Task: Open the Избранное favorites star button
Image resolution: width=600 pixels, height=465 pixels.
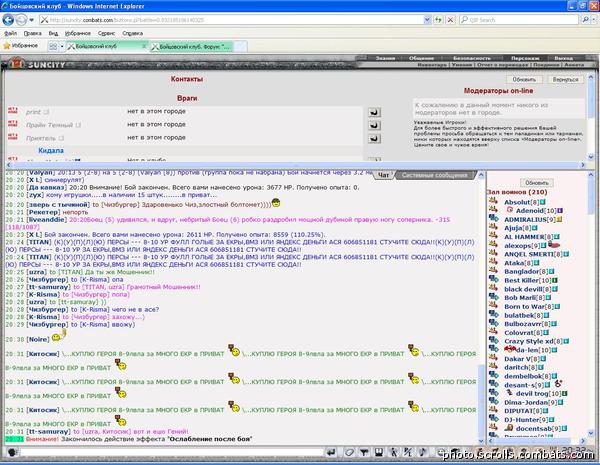Action: tap(21, 46)
